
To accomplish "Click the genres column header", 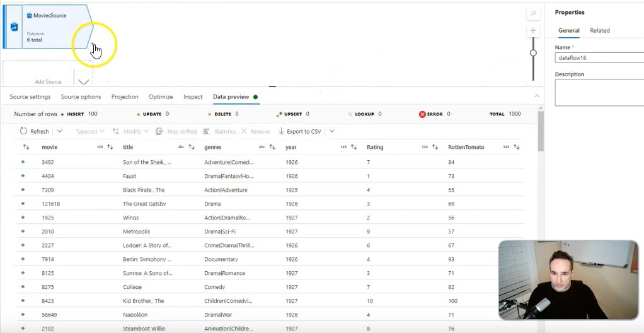I will pyautogui.click(x=213, y=147).
